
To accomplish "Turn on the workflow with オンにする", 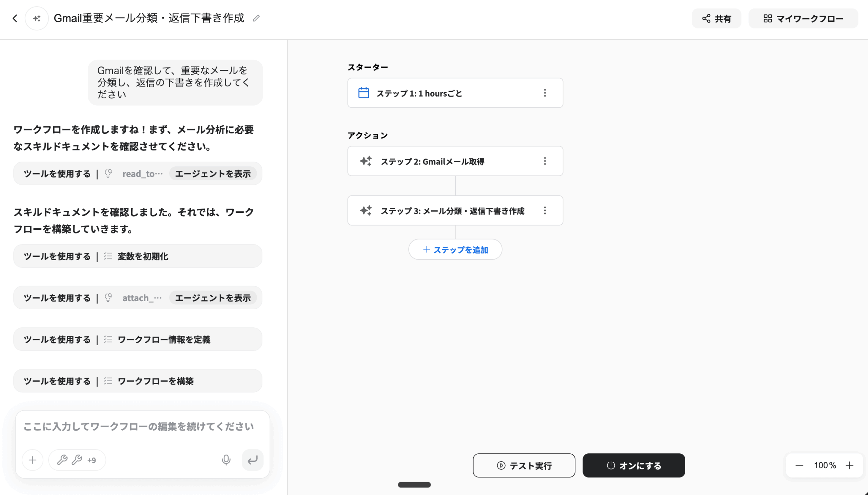I will [633, 465].
